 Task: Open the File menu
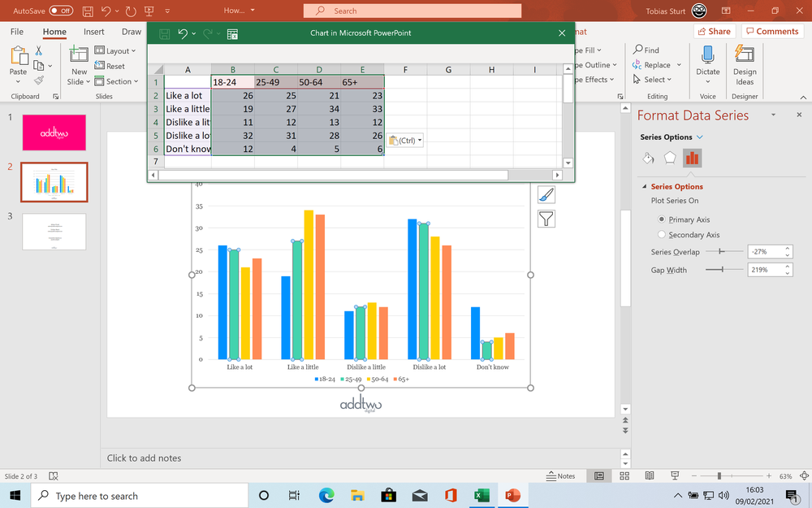[16, 32]
